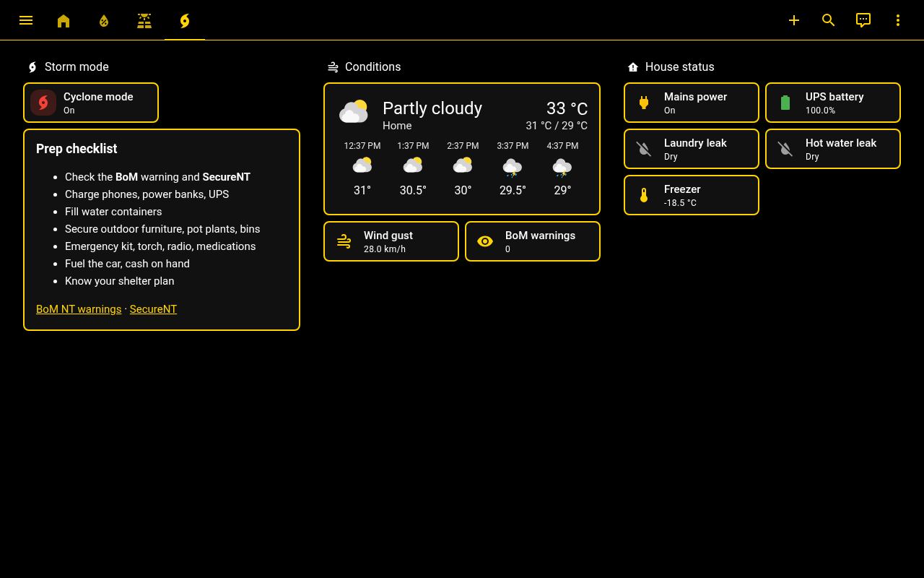
Task: Click the Freezer thermometer icon
Action: coord(644,195)
